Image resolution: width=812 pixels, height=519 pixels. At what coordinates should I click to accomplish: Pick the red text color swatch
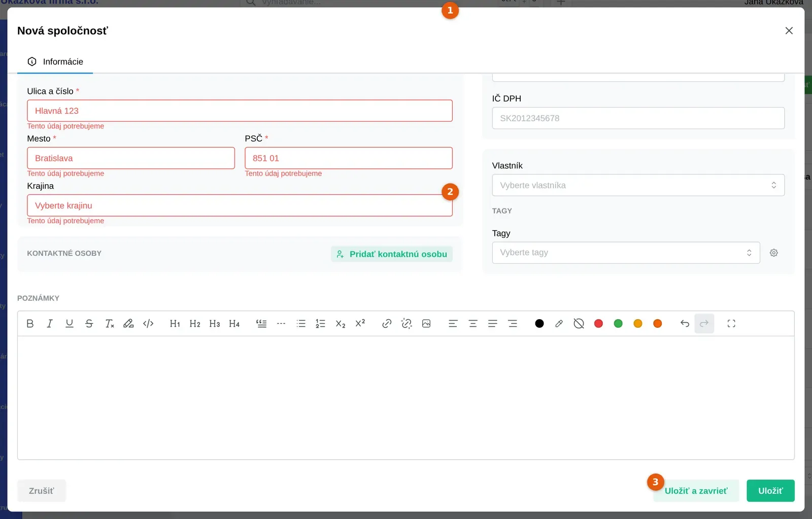point(598,324)
